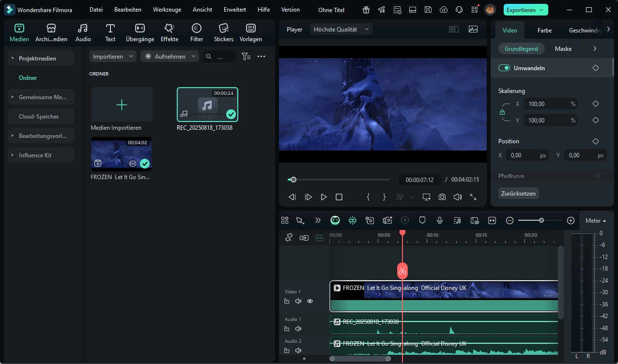This screenshot has width=618, height=364.
Task: Click the Medien Importieren plus tile
Action: pos(122,105)
